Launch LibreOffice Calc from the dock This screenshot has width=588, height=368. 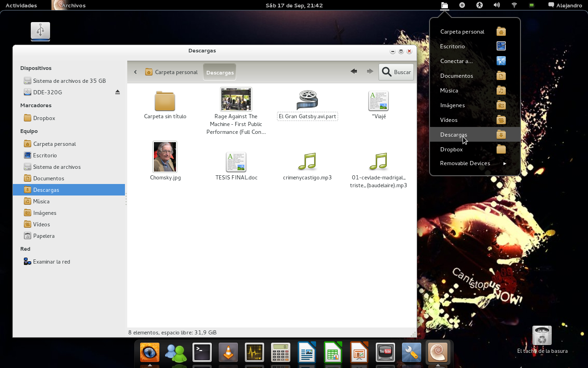pyautogui.click(x=333, y=353)
